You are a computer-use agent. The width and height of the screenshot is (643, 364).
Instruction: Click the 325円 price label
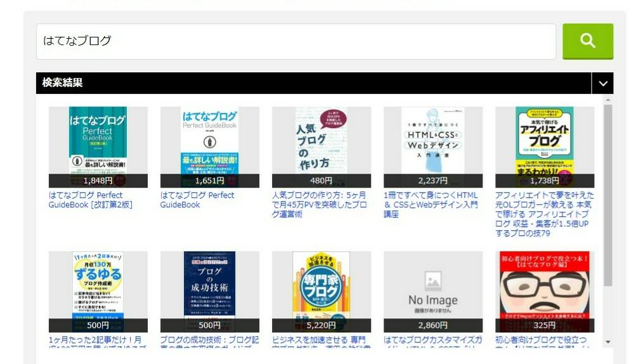coord(545,325)
